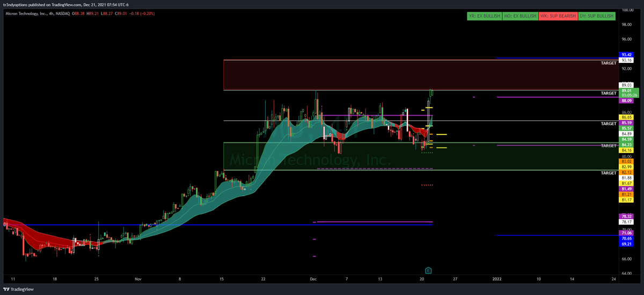Select the purple 78.32 price tag
The image size is (644, 295).
627,216
